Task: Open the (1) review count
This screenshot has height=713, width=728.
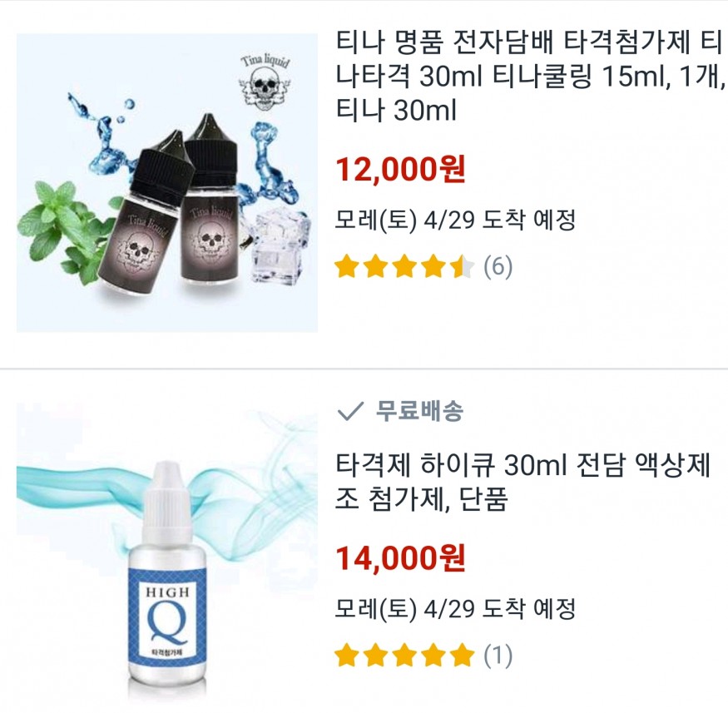Action: point(498,656)
